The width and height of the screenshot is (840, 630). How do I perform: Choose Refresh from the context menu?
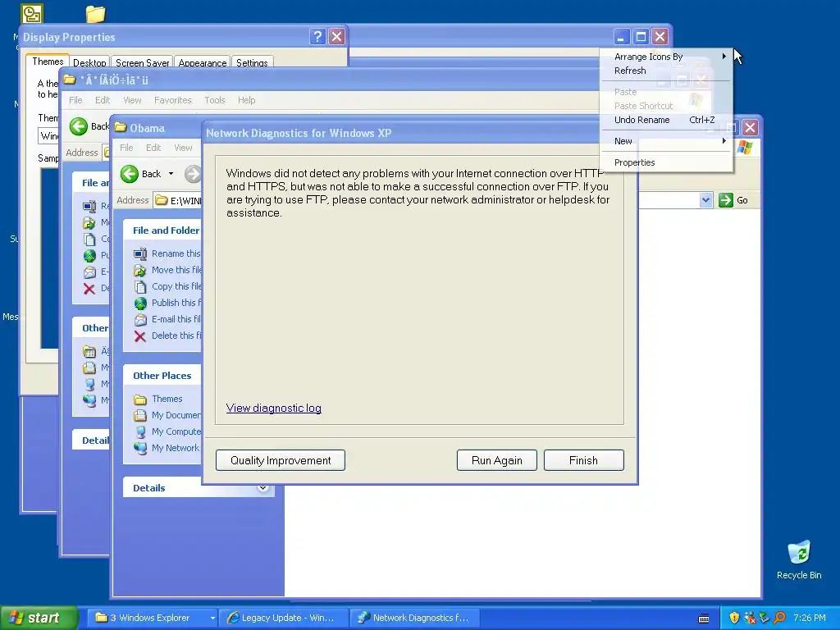pyautogui.click(x=666, y=71)
